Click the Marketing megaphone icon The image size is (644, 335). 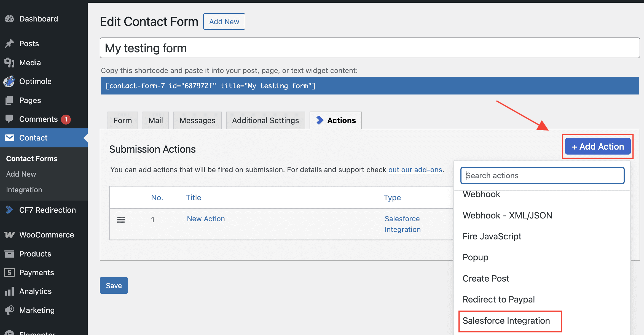[x=9, y=310]
